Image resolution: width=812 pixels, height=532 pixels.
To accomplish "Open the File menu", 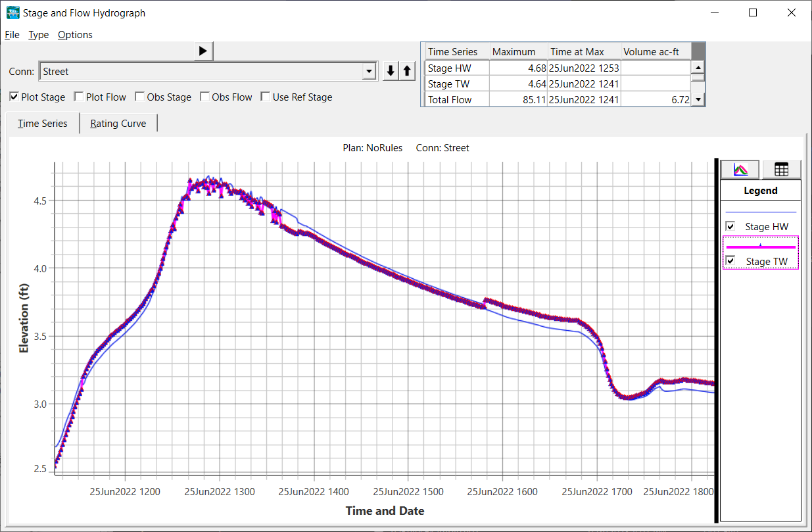I will 12,35.
